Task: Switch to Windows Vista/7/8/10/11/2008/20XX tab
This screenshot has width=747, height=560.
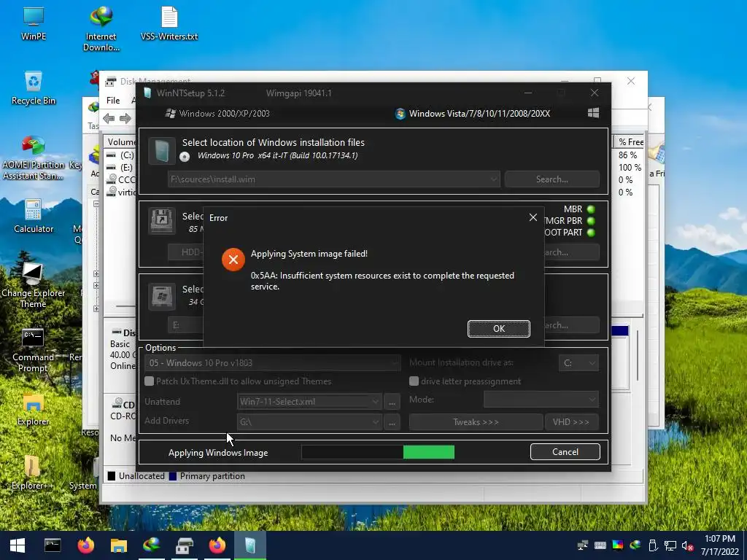Action: tap(473, 113)
